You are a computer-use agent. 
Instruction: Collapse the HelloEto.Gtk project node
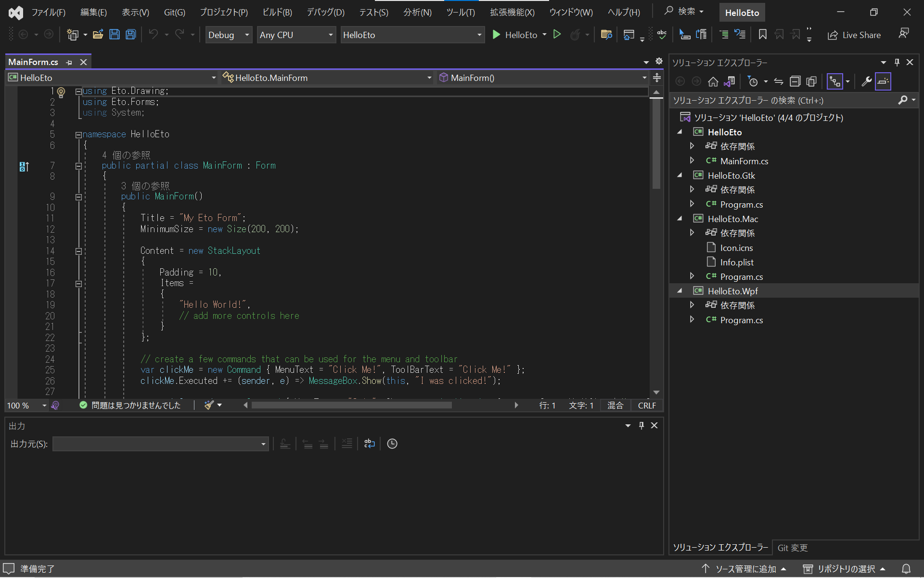(x=680, y=175)
